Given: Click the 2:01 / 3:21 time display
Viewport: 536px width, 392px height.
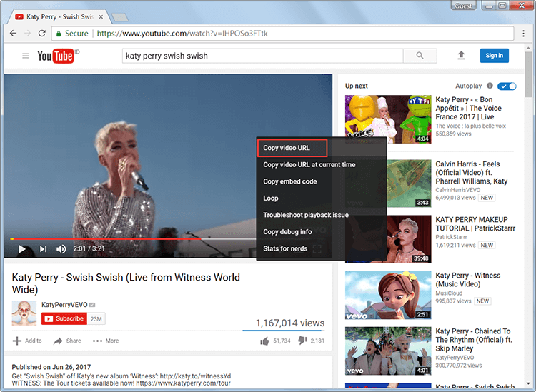Looking at the screenshot, I should [x=89, y=249].
